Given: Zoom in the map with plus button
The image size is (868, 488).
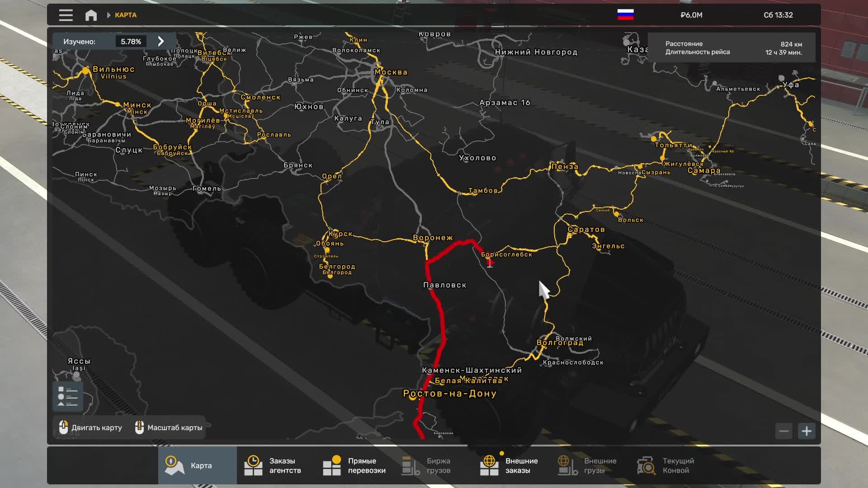Looking at the screenshot, I should point(807,431).
